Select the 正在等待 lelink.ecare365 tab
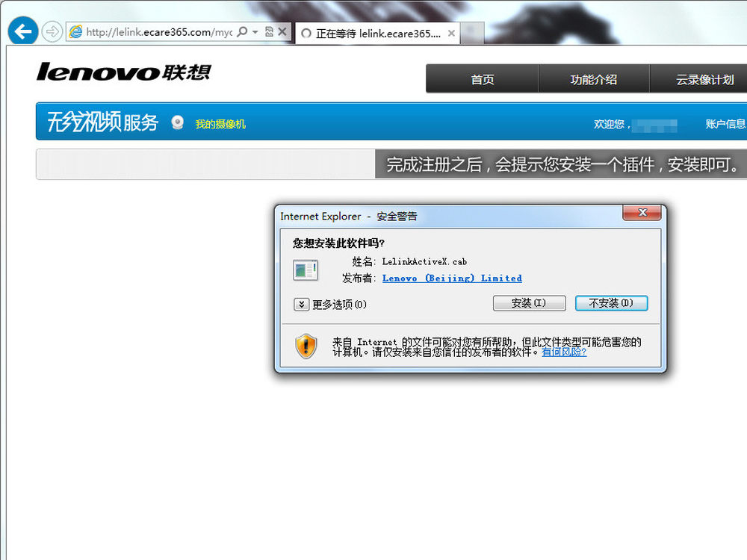This screenshot has height=560, width=747. pyautogui.click(x=378, y=34)
